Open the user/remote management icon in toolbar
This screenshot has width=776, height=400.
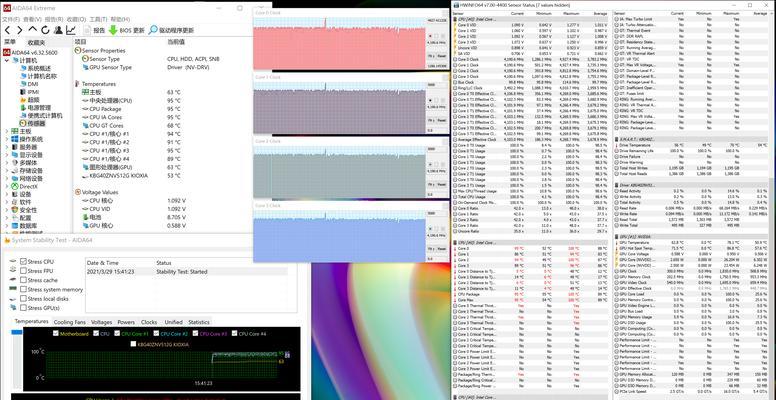(x=58, y=30)
